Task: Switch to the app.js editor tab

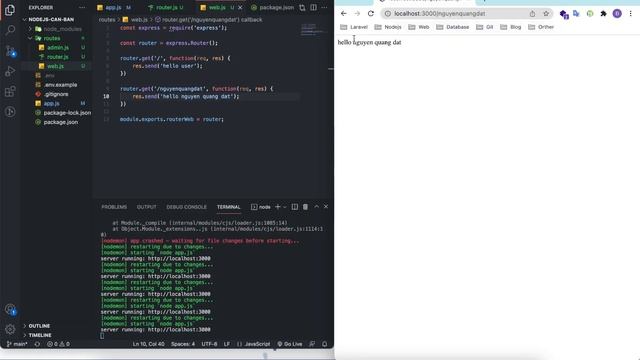Action: [x=114, y=7]
